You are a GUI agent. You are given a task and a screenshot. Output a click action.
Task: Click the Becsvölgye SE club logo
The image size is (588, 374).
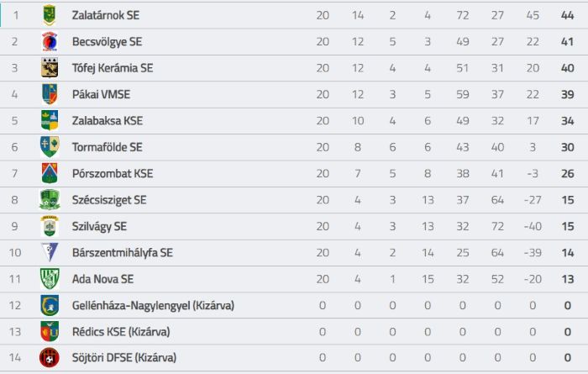tap(50, 42)
